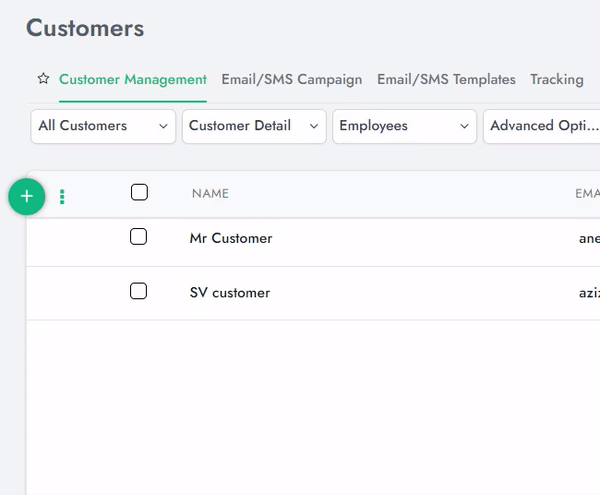Click the email cell in Mr Customer row
Screen dimensions: 600x495
point(589,238)
